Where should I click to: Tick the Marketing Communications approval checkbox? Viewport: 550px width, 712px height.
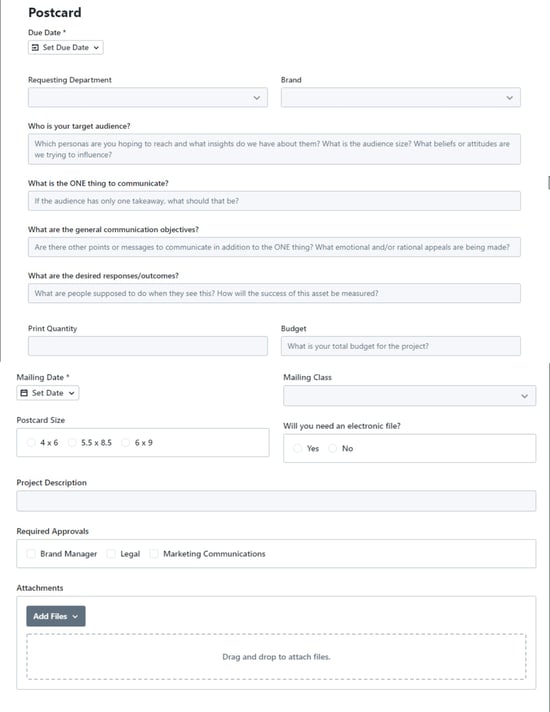click(154, 554)
